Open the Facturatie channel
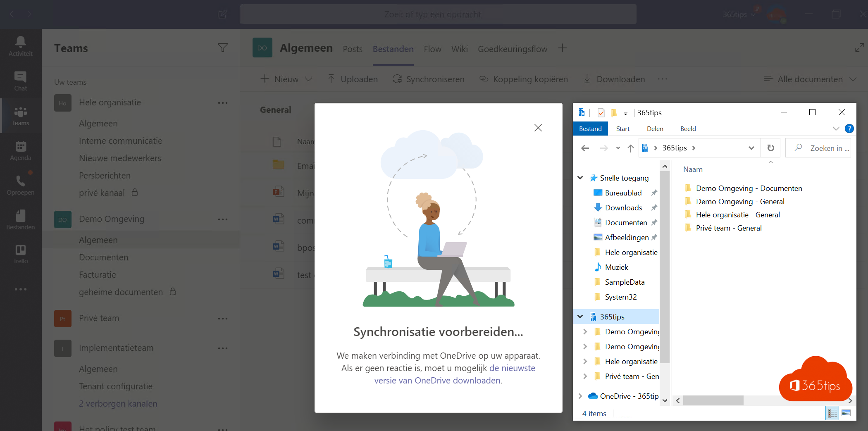Image resolution: width=868 pixels, height=431 pixels. coord(98,275)
